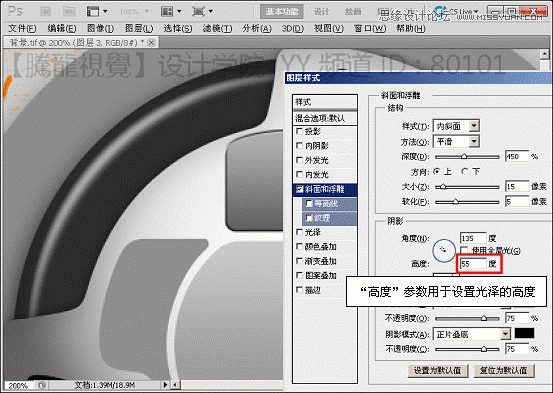Viewport: 553px width, 393px height.
Task: Open the 文件(F) menu
Action: tap(22, 28)
